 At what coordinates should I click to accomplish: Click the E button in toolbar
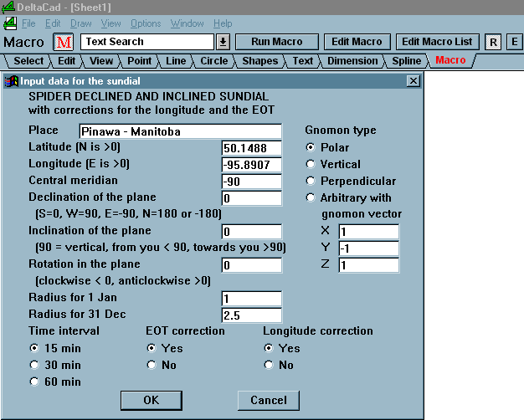pos(513,42)
